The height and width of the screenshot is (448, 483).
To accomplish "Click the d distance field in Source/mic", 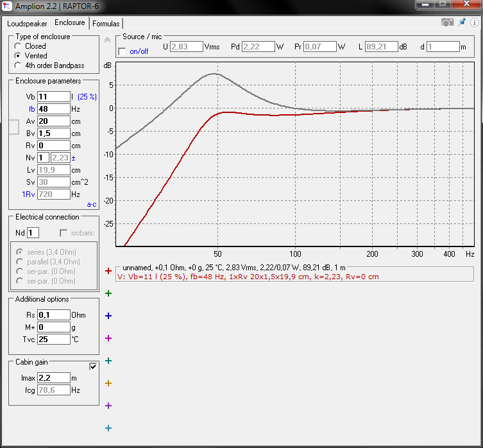I will pos(443,47).
